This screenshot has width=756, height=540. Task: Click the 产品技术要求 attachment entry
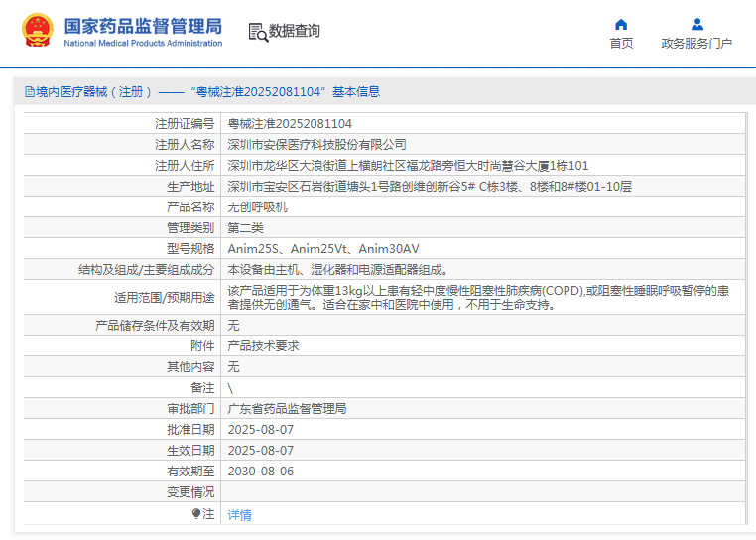pyautogui.click(x=264, y=346)
